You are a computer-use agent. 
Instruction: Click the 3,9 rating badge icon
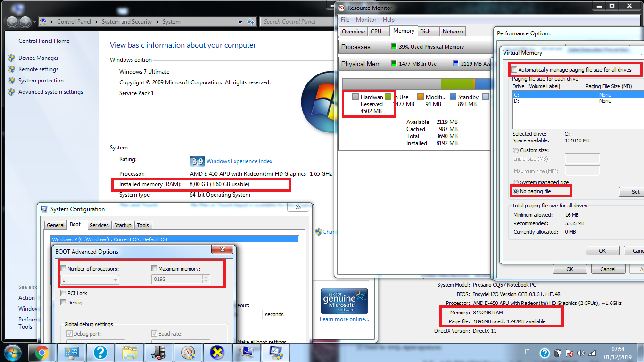(197, 161)
